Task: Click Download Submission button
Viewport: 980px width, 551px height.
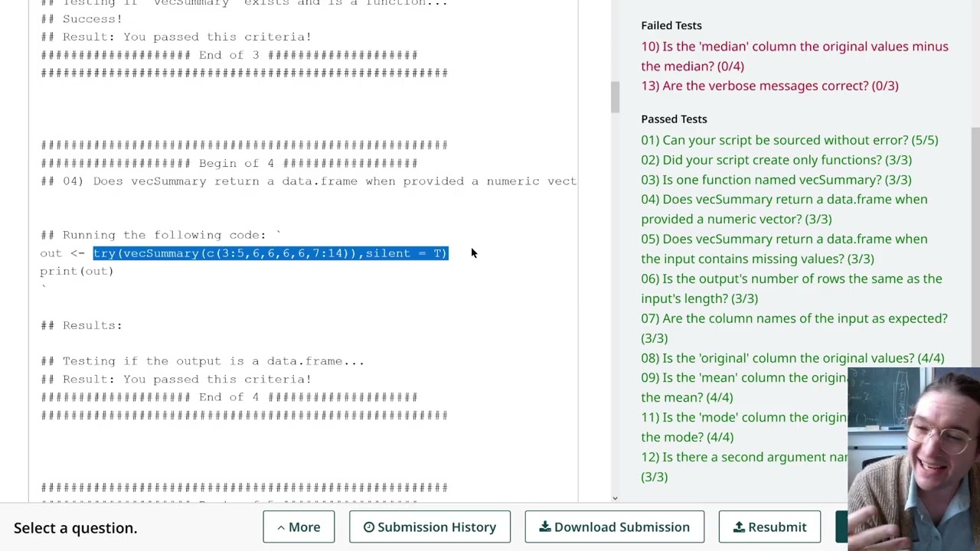Action: point(614,527)
